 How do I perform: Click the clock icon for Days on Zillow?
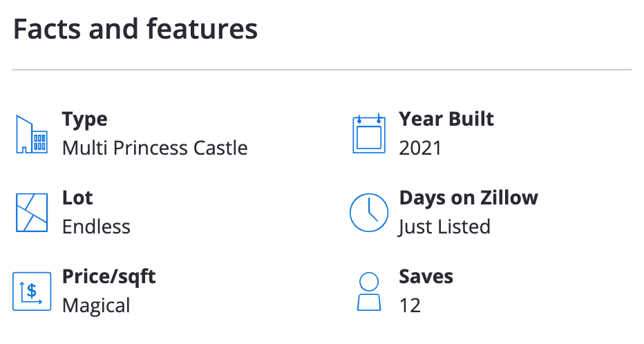(x=368, y=213)
